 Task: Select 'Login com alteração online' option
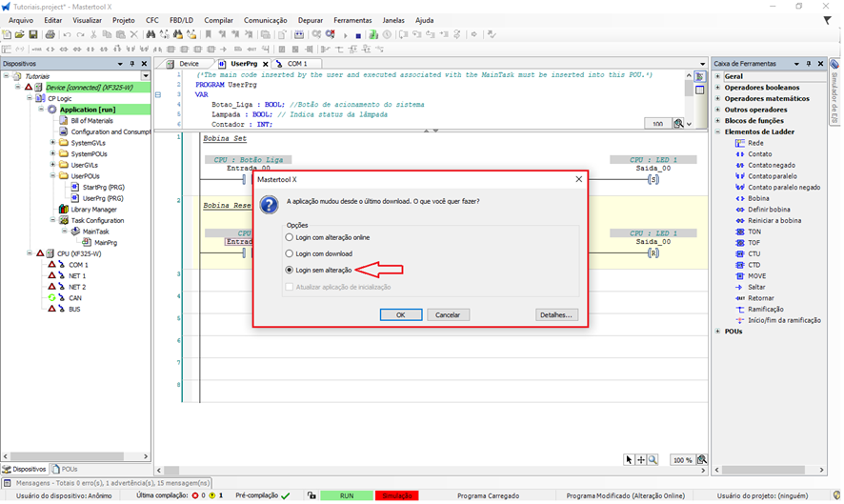pyautogui.click(x=291, y=236)
